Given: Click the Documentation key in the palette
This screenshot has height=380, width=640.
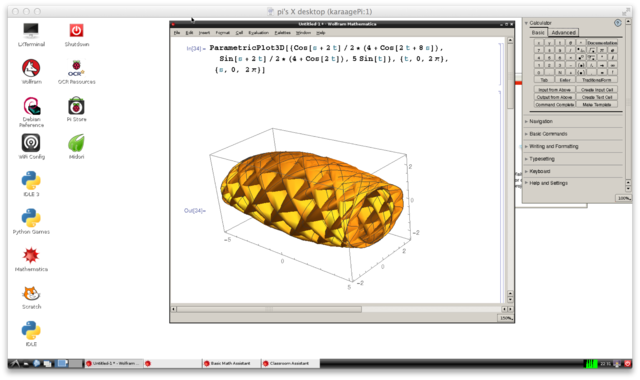Looking at the screenshot, I should pos(602,43).
